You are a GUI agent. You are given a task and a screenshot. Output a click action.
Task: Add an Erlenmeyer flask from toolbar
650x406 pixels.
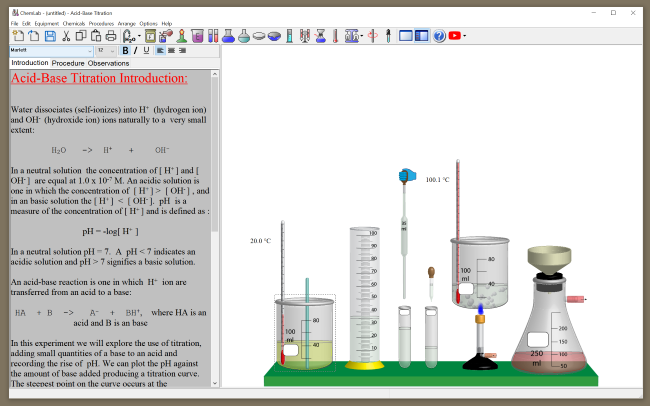(228, 36)
